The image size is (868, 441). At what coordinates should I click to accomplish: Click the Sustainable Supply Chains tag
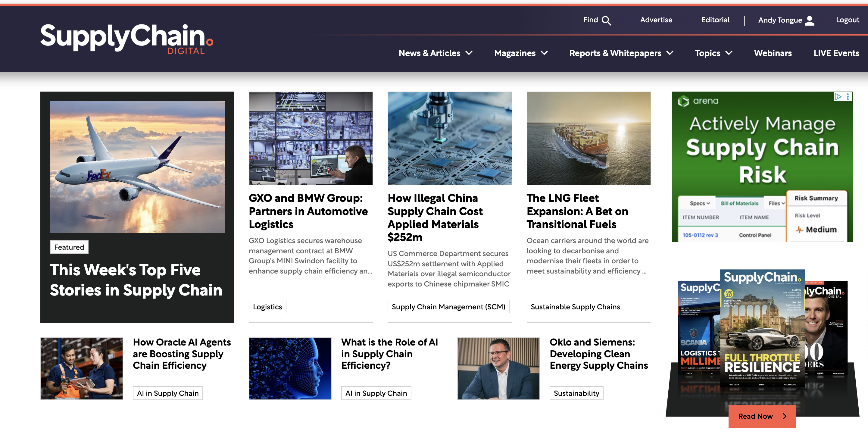click(575, 307)
